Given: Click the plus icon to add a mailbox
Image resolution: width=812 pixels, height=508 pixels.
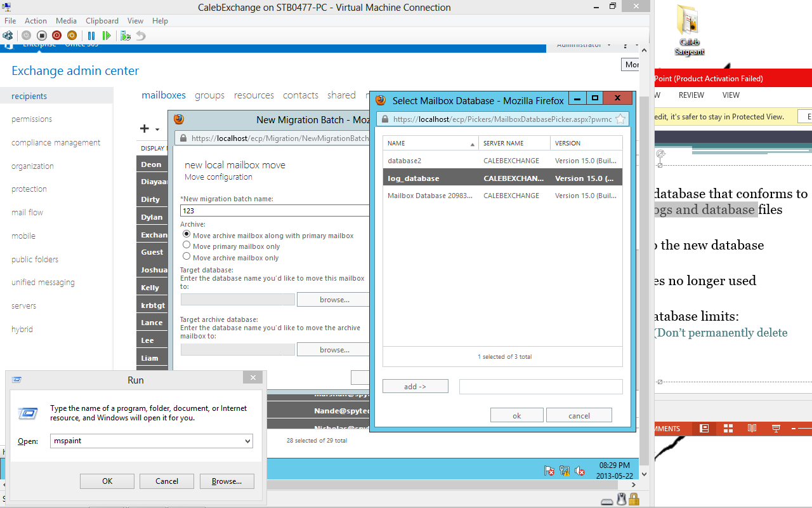Looking at the screenshot, I should (x=145, y=128).
